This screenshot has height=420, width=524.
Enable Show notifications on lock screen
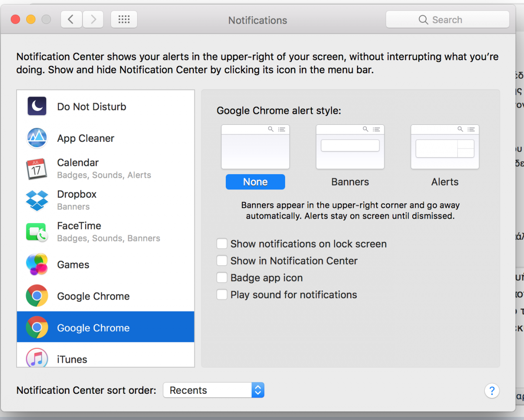(x=222, y=244)
